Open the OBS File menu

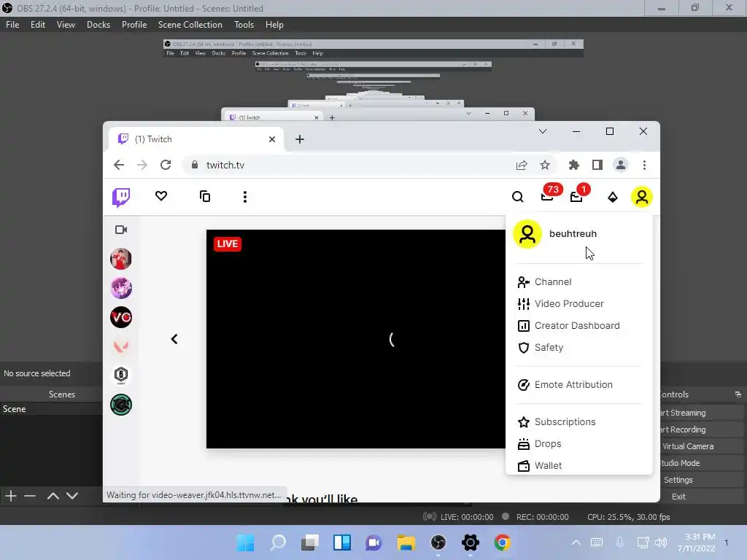tap(12, 25)
